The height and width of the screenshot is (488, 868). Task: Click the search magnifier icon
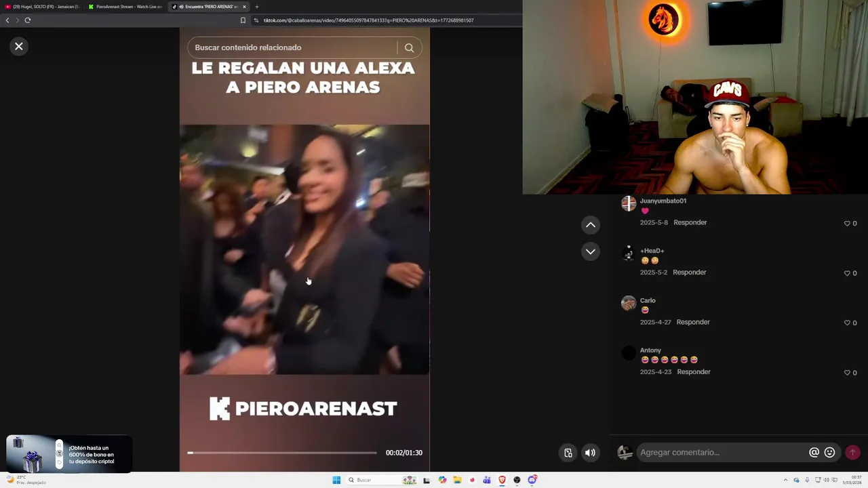tap(409, 47)
